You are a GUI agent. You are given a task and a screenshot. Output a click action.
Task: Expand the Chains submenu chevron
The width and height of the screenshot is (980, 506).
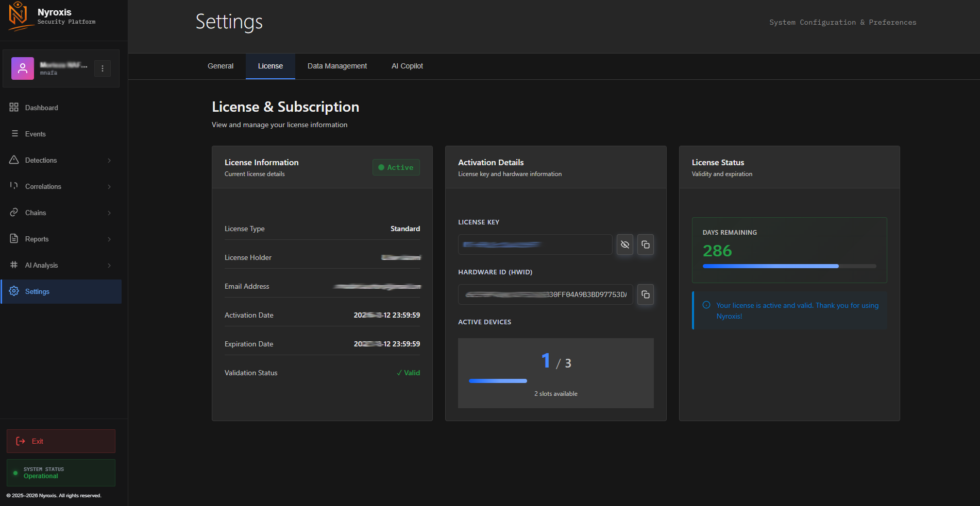coord(109,213)
